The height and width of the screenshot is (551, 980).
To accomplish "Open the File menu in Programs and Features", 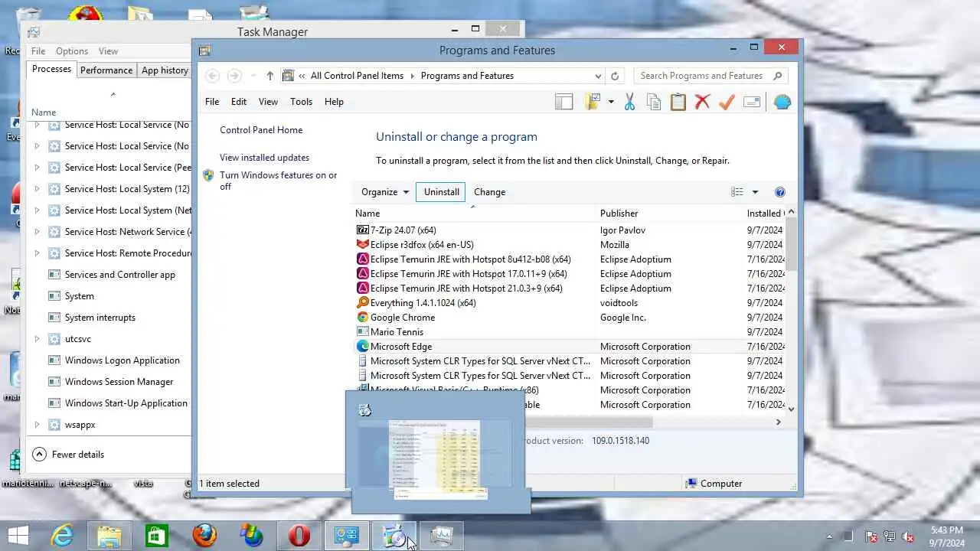I will (x=212, y=102).
